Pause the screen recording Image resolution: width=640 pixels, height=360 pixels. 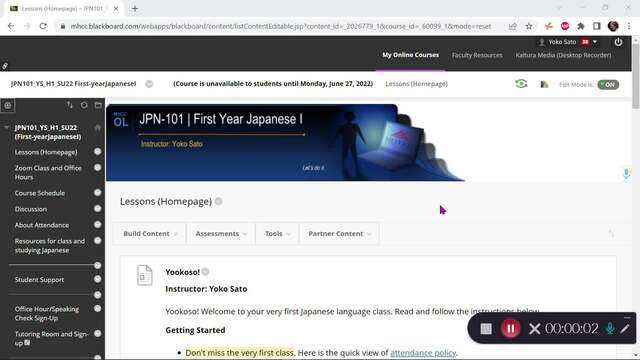pos(510,329)
